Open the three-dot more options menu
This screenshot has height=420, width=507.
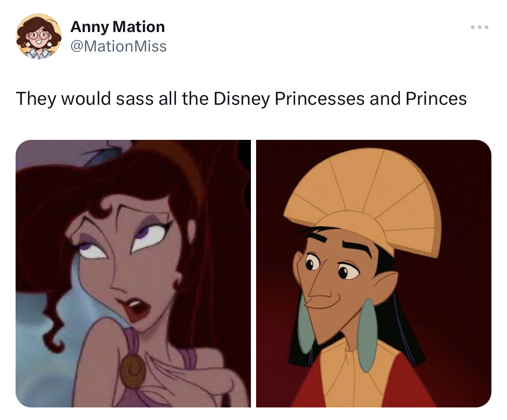pos(480,27)
